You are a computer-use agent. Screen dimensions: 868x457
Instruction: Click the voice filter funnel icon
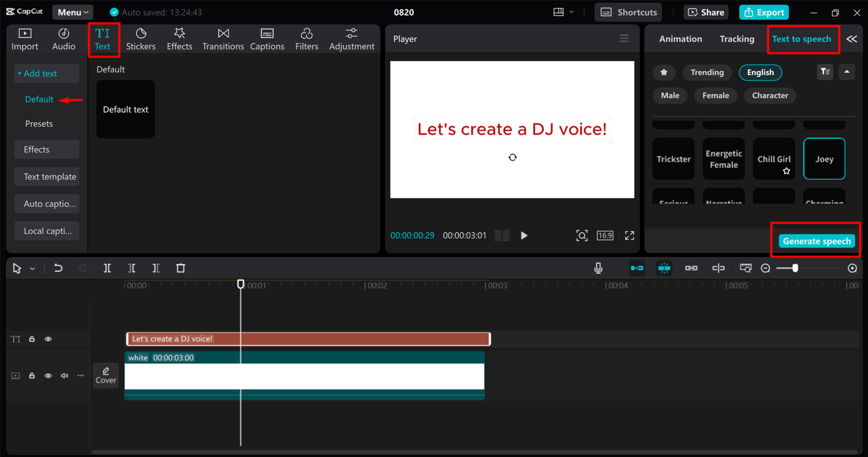pyautogui.click(x=825, y=72)
